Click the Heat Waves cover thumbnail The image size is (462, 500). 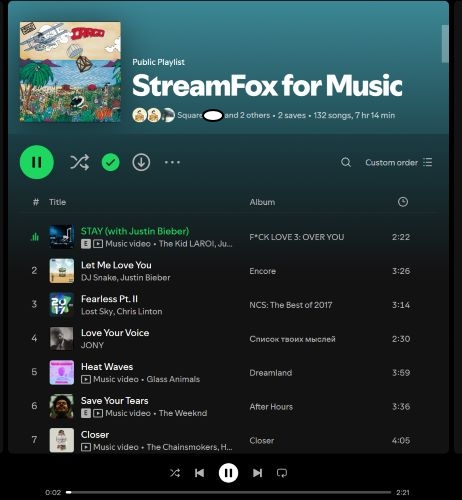pos(62,372)
